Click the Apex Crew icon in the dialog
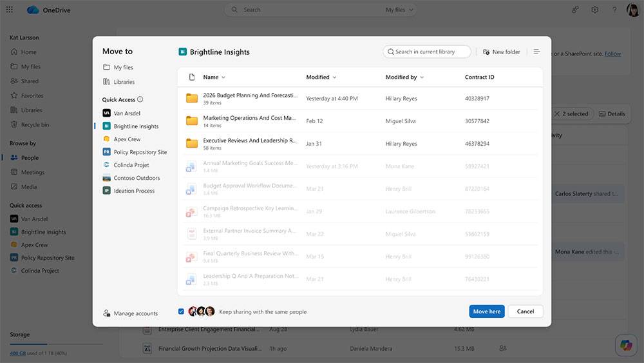This screenshot has width=644, height=363. 106,139
